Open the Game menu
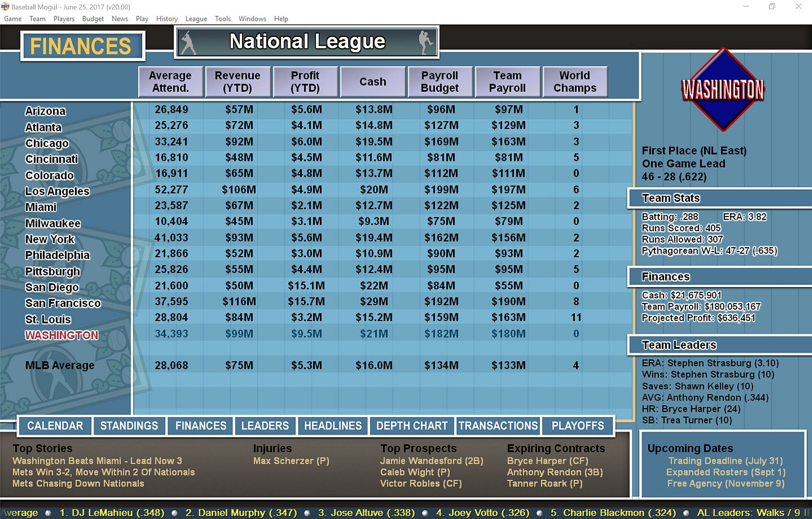812x519 pixels. 13,19
